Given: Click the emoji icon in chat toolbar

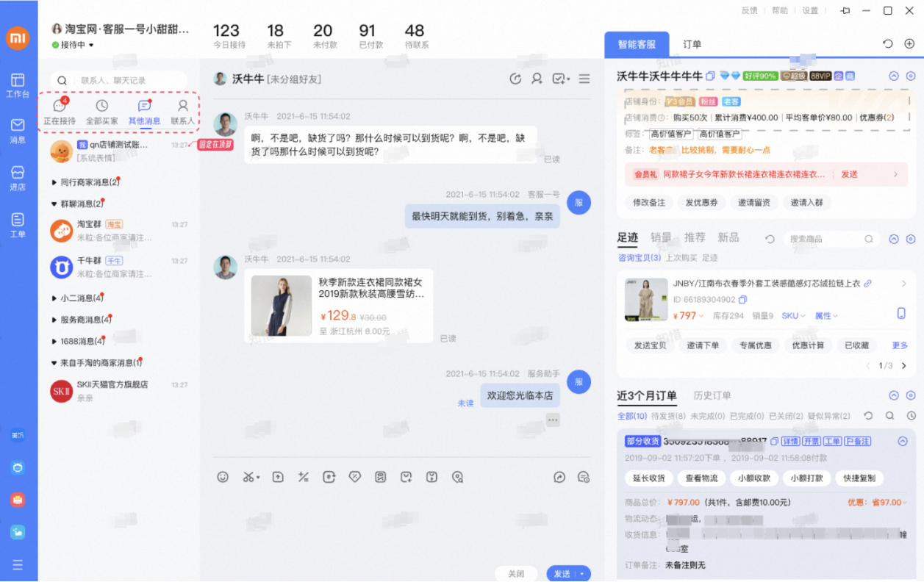Looking at the screenshot, I should 223,477.
